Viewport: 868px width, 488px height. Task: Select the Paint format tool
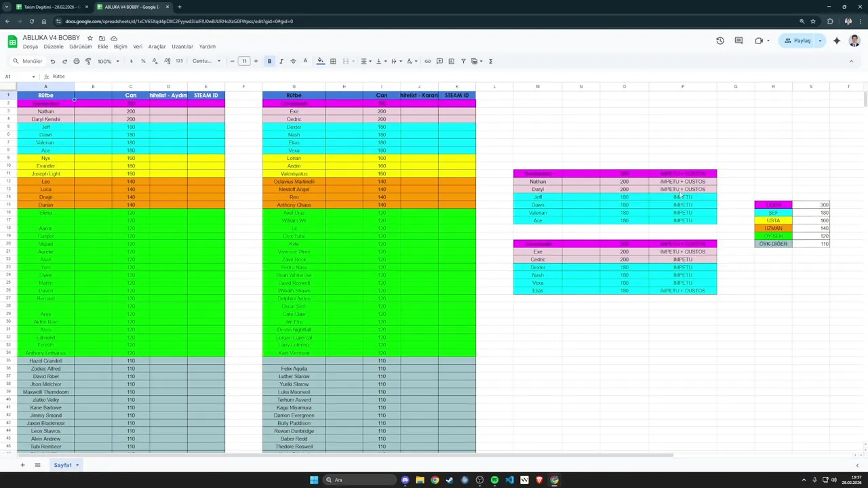pyautogui.click(x=88, y=61)
